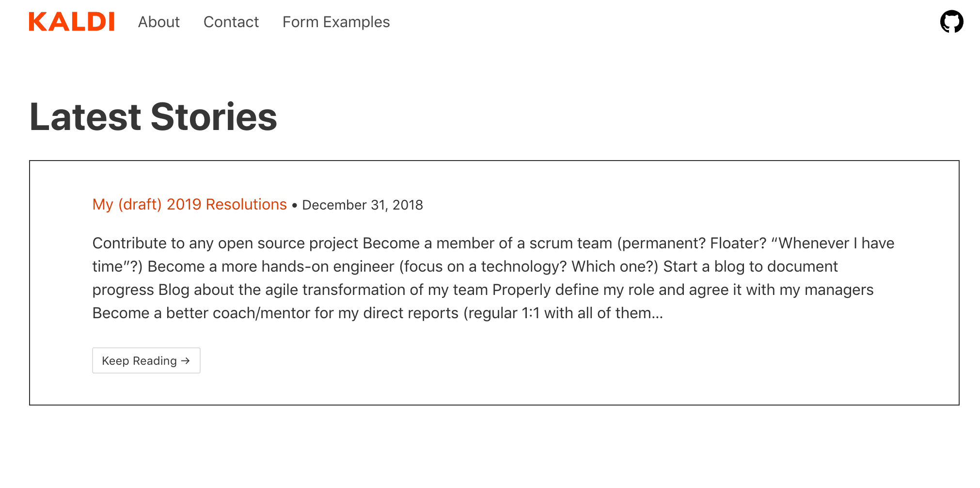Visit the project's GitHub via Octocat icon

(951, 22)
